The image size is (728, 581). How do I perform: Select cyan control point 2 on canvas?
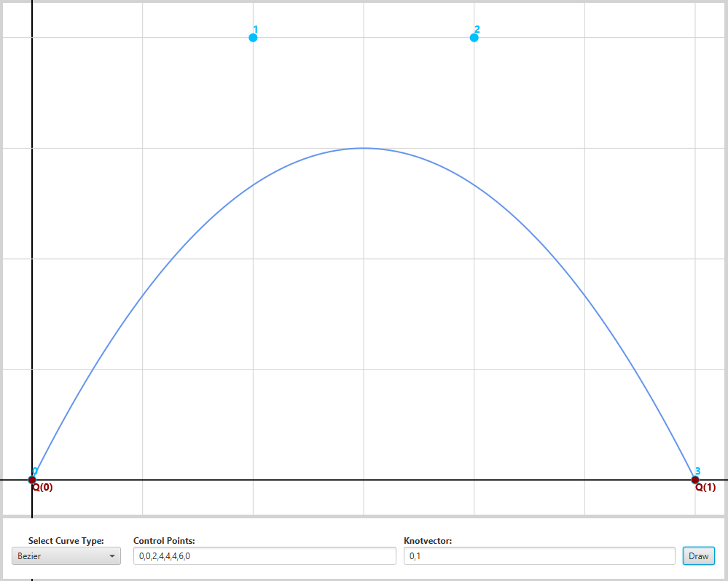(x=474, y=37)
